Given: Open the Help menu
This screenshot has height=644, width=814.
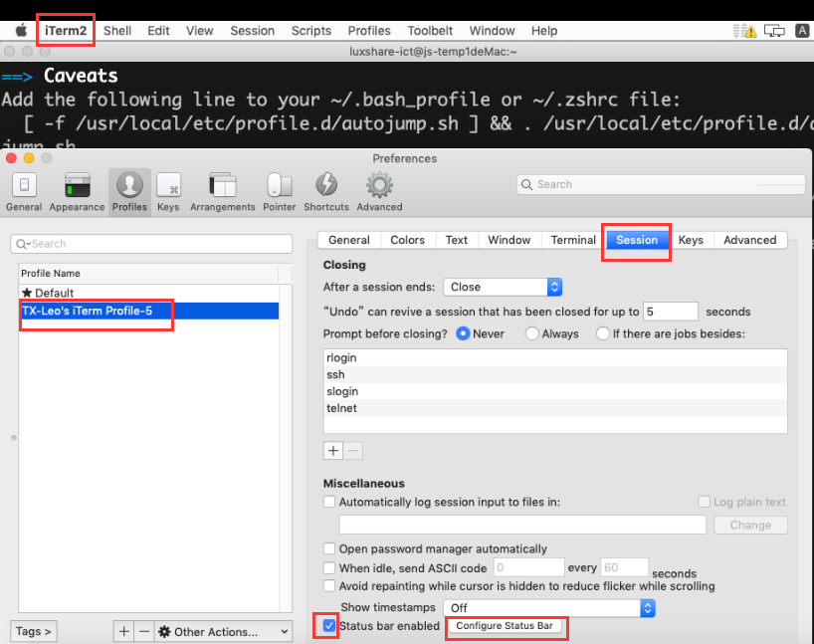Looking at the screenshot, I should tap(544, 31).
